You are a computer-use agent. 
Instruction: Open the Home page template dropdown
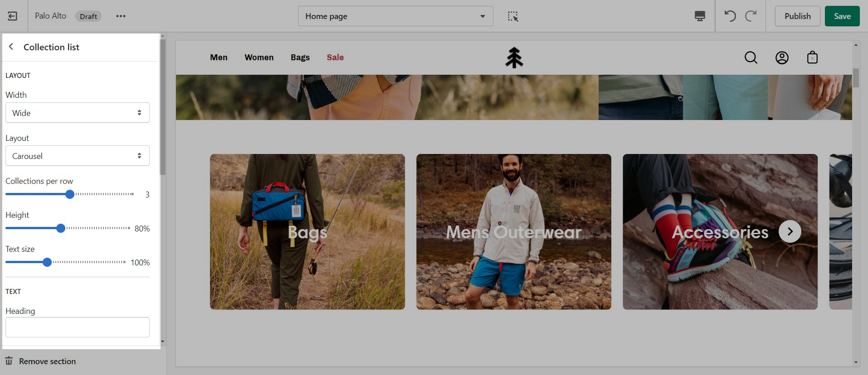click(x=395, y=16)
